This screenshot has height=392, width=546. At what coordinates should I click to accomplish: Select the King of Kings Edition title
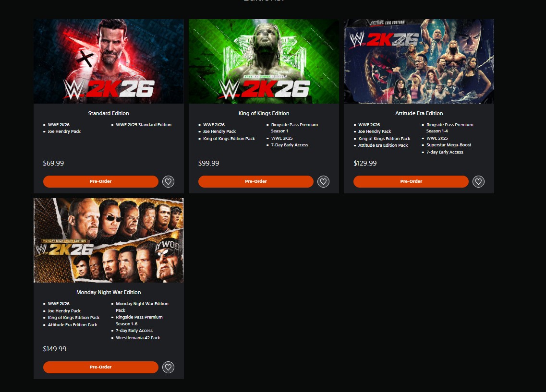(x=264, y=113)
